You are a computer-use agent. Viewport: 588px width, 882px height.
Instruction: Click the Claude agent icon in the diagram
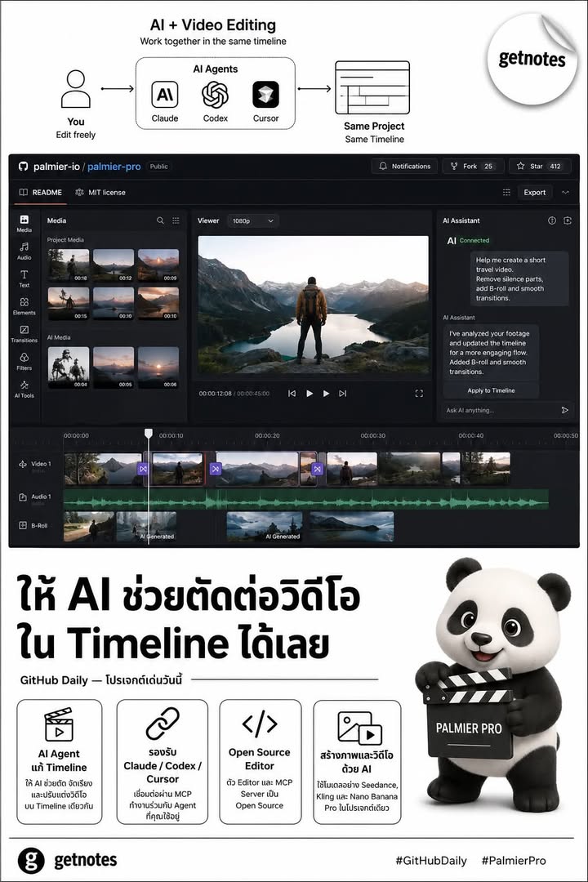click(x=165, y=95)
